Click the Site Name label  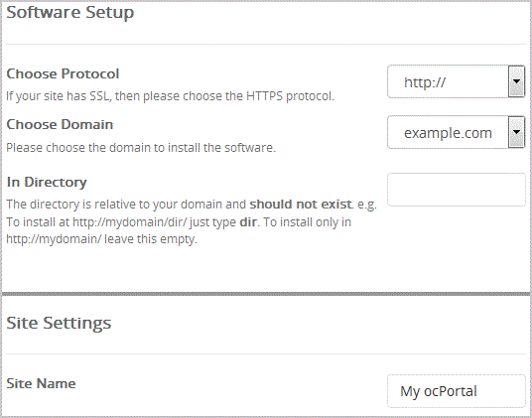[41, 383]
